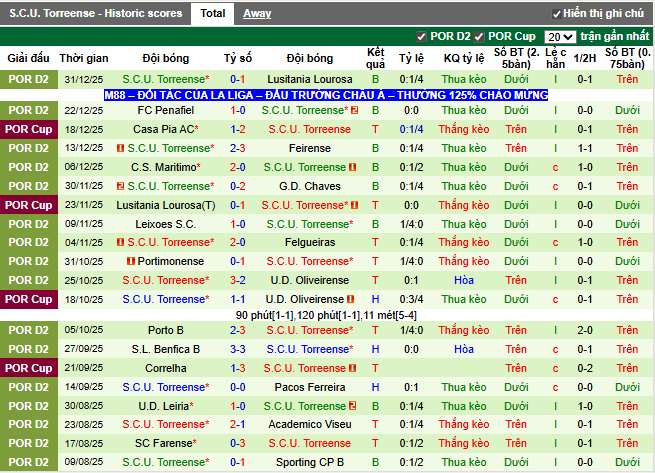Open Feirense team link
655x473 pixels.
pos(310,148)
